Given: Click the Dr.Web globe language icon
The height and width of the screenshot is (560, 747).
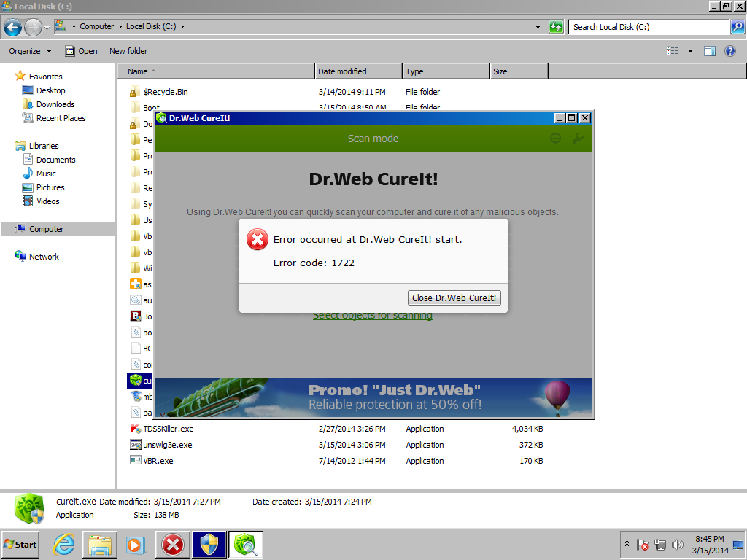Looking at the screenshot, I should 556,139.
